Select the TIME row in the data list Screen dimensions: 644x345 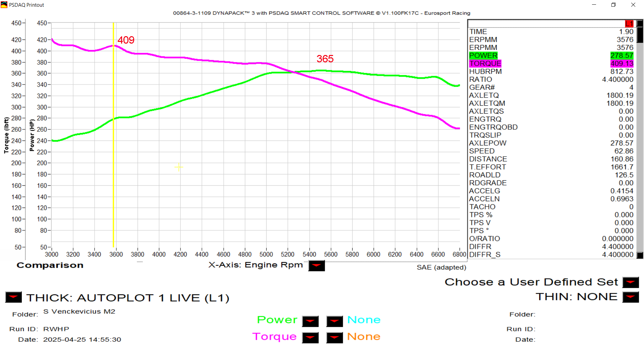point(551,32)
